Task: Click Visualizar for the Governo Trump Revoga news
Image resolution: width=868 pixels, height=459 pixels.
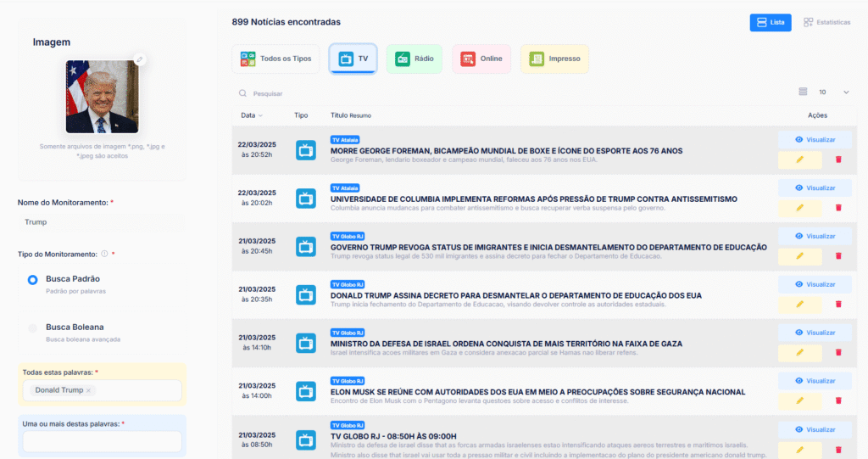Action: click(x=815, y=236)
